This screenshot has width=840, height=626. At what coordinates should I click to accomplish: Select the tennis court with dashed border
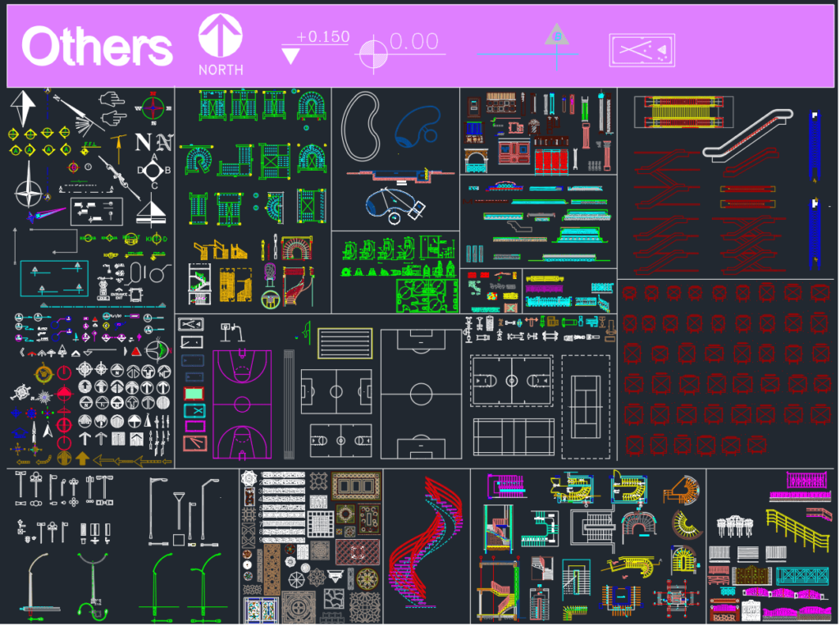click(586, 406)
